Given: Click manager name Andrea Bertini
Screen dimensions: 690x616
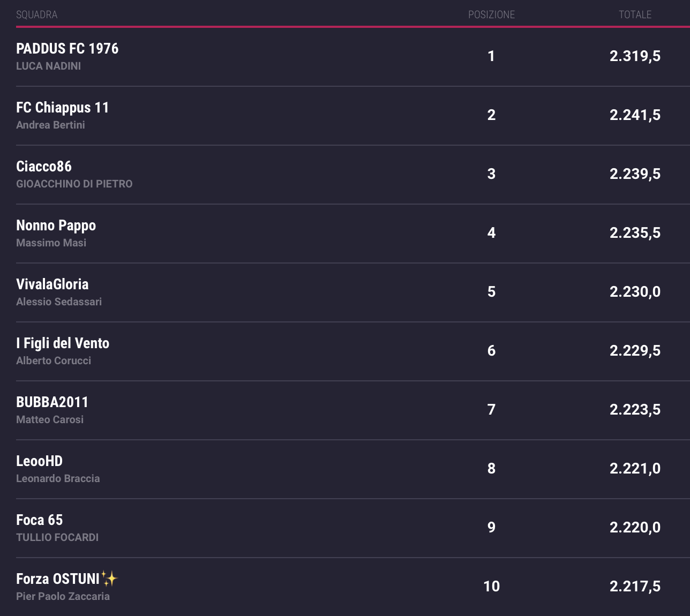Looking at the screenshot, I should pos(51,125).
